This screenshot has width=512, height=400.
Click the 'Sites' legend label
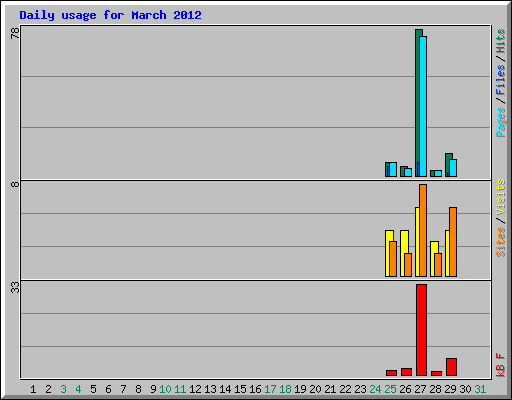tap(500, 242)
